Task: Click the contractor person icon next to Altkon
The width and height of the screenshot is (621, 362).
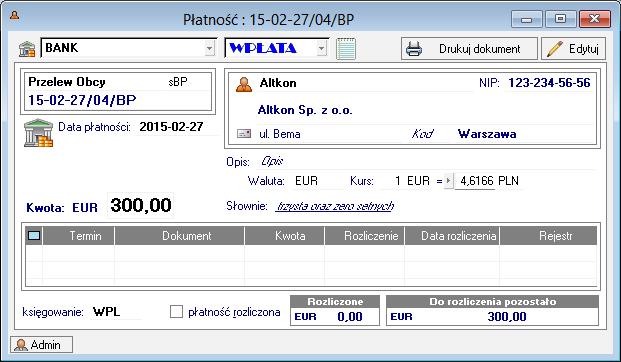Action: tap(244, 84)
